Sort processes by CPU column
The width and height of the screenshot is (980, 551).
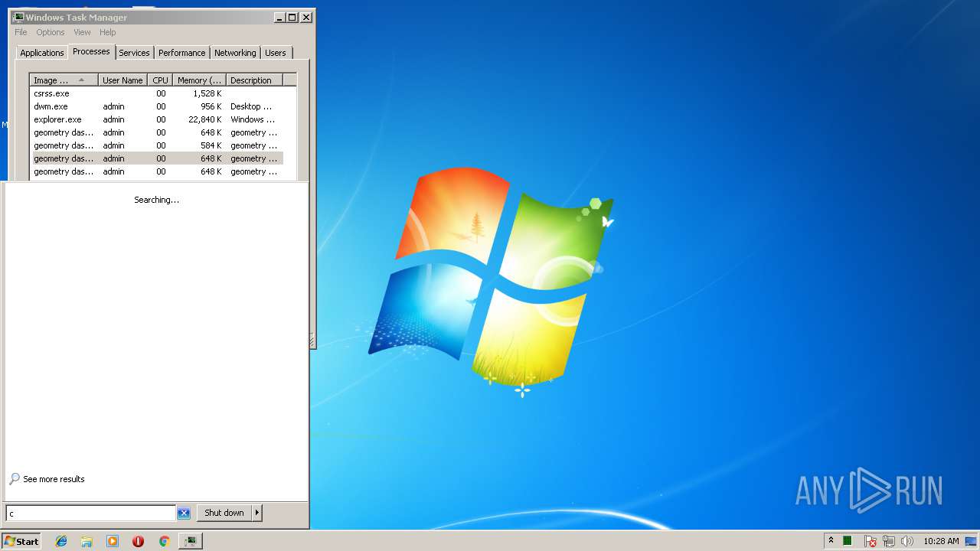point(160,80)
